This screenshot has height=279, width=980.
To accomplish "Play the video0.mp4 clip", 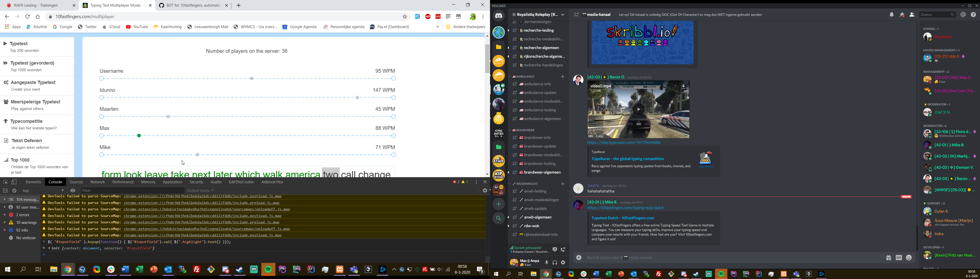I will pyautogui.click(x=638, y=110).
